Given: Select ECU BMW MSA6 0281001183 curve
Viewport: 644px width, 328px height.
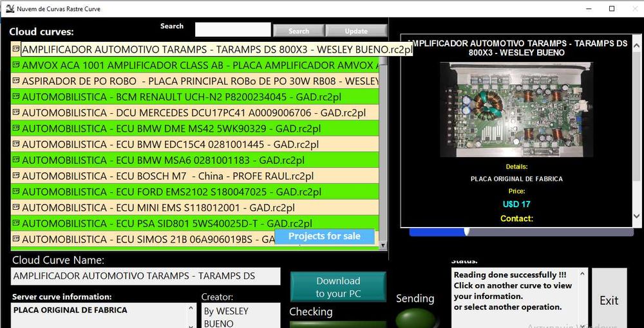Looking at the screenshot, I should pos(194,160).
